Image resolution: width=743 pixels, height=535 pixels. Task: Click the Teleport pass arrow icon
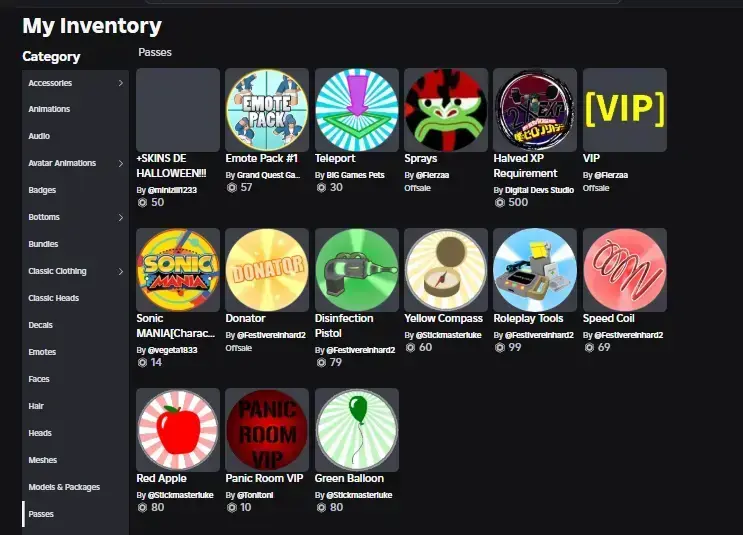pos(356,110)
